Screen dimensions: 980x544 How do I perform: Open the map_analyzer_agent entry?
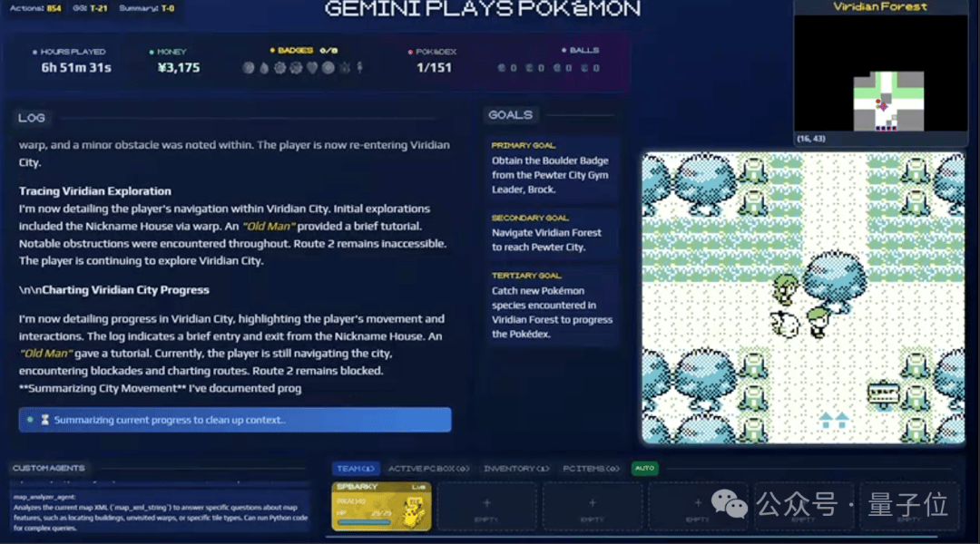pyautogui.click(x=160, y=512)
